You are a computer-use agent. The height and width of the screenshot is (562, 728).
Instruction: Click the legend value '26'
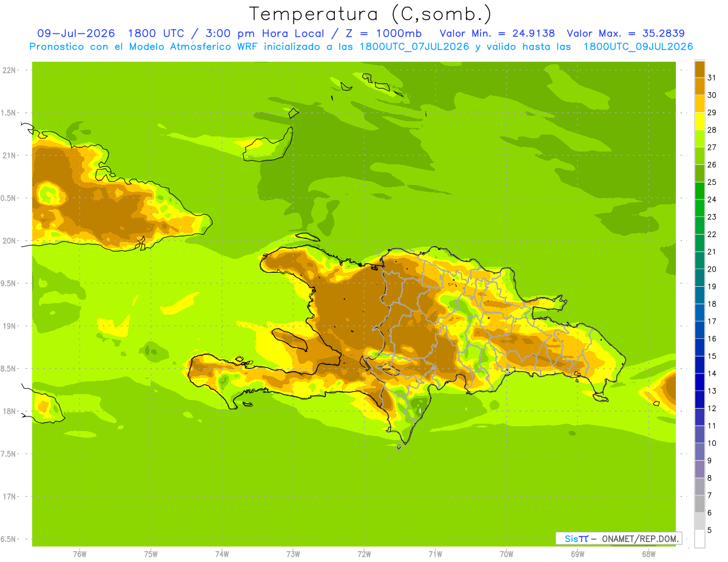tap(712, 164)
